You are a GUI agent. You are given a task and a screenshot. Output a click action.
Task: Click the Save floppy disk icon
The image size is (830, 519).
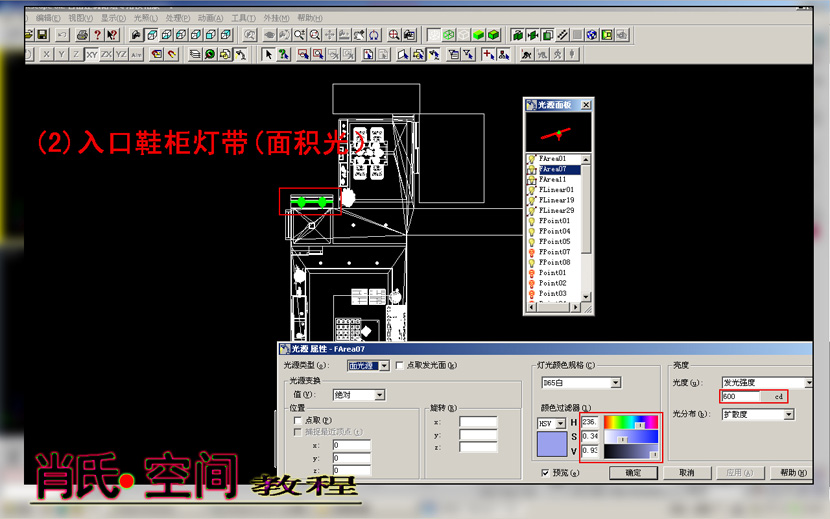coord(42,35)
